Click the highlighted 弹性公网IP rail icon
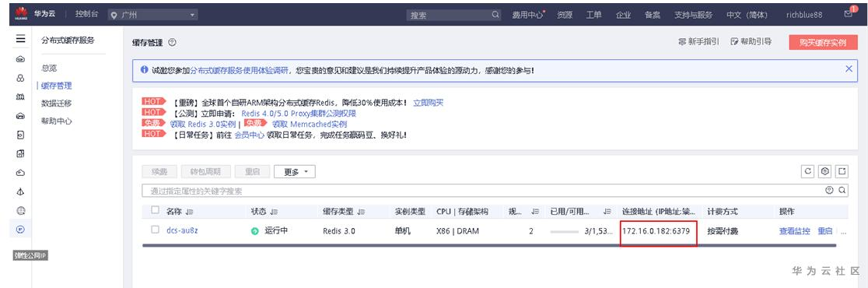The height and width of the screenshot is (288, 868). click(20, 230)
